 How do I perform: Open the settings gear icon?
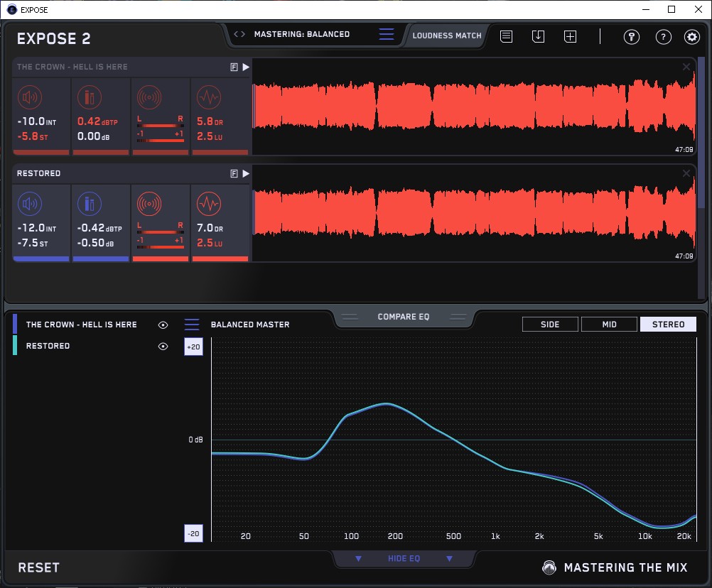tap(692, 37)
